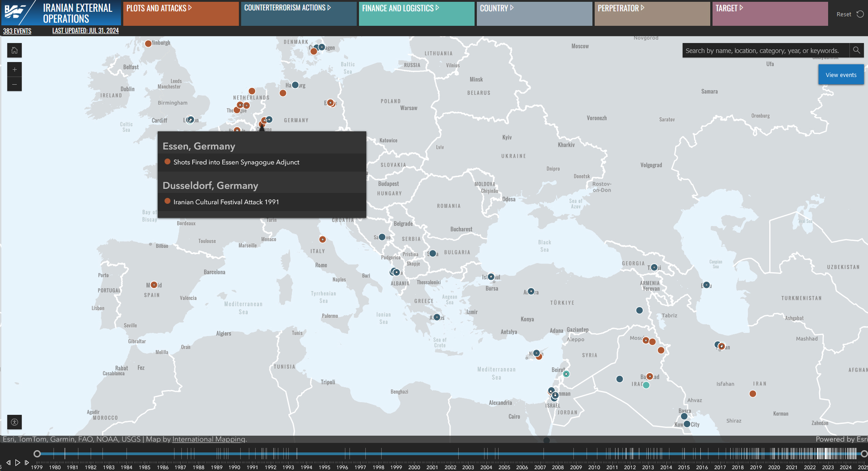Viewport: 868px width, 471px height.
Task: Click the search input field
Action: click(766, 50)
